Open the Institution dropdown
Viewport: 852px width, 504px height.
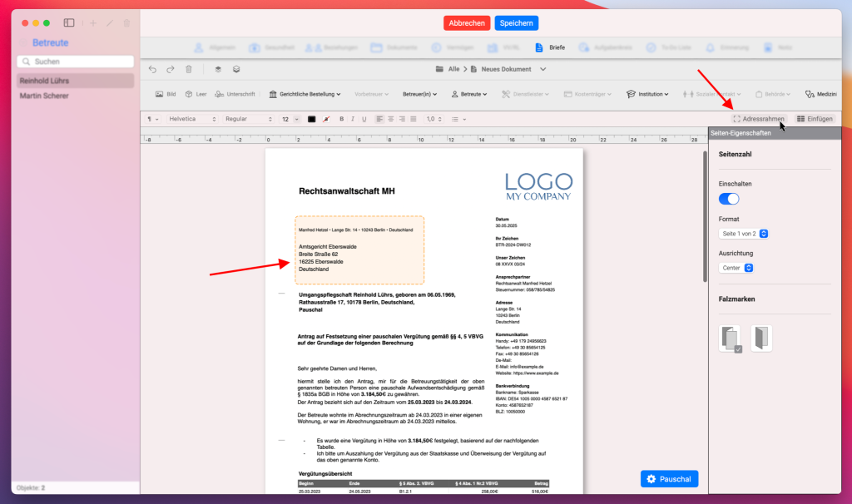click(647, 94)
